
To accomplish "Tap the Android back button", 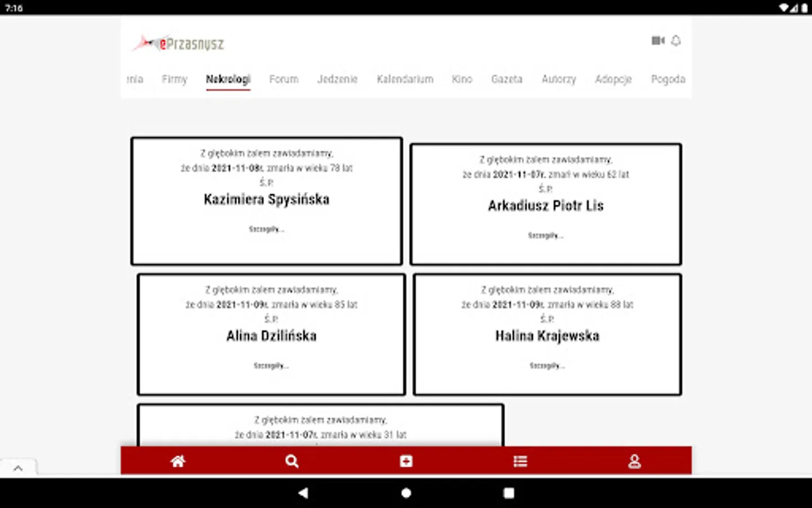I will [x=303, y=493].
